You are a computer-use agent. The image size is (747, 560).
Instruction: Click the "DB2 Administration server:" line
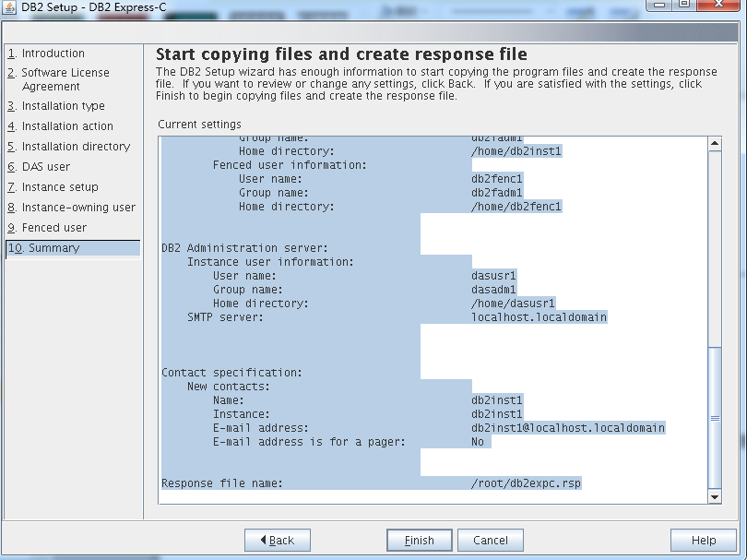click(245, 248)
